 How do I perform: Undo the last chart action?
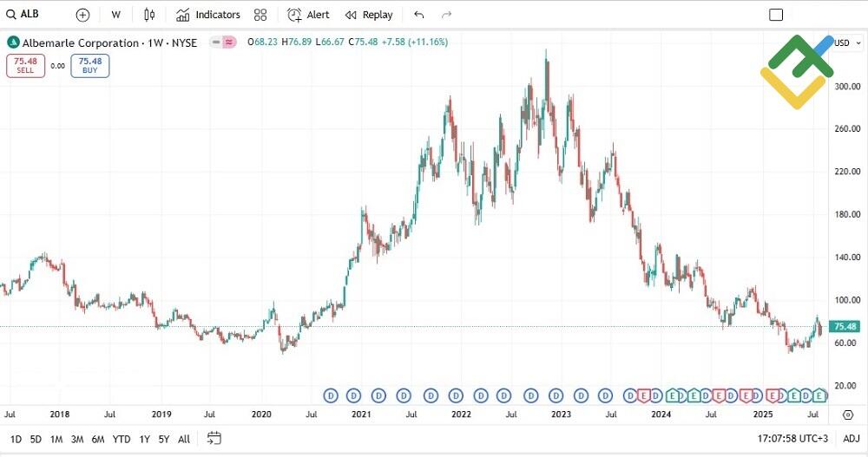point(419,15)
